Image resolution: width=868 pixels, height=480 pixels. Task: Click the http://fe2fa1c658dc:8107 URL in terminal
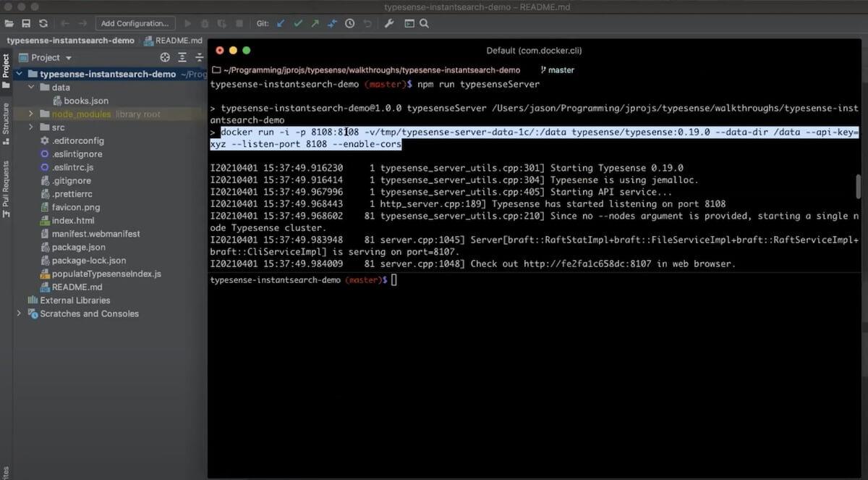pos(587,264)
